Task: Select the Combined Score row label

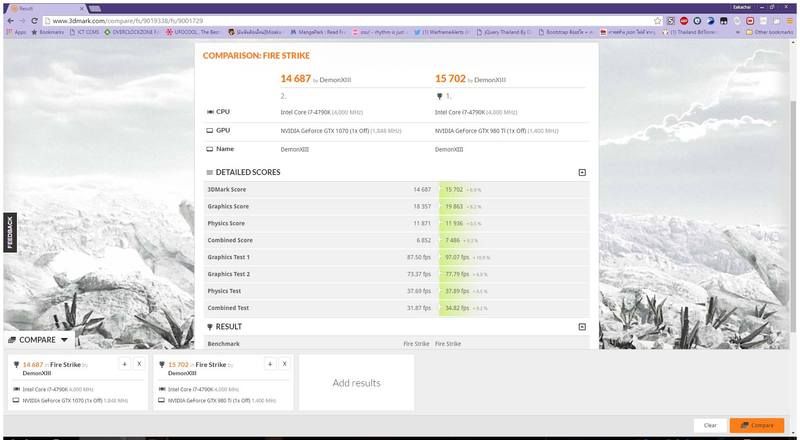Action: click(230, 240)
